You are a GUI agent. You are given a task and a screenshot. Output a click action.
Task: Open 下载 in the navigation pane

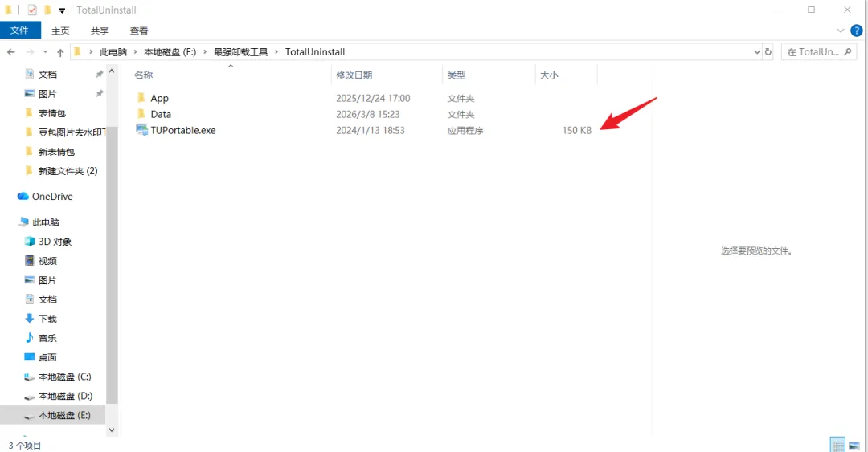tap(47, 320)
